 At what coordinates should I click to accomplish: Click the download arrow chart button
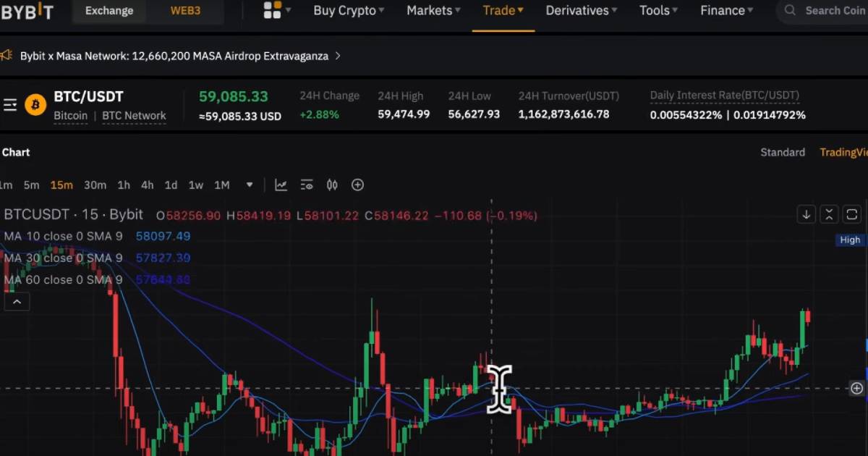(806, 214)
